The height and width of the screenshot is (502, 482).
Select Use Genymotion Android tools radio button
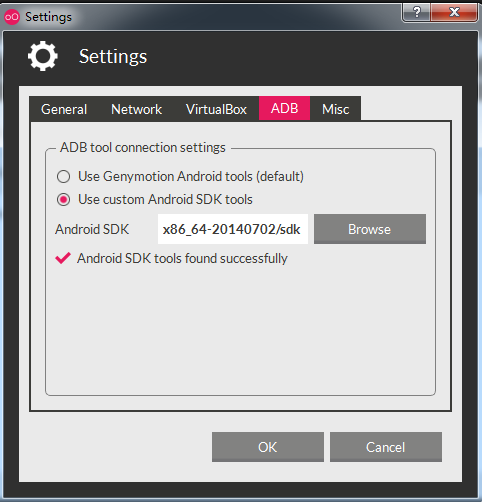(63, 176)
